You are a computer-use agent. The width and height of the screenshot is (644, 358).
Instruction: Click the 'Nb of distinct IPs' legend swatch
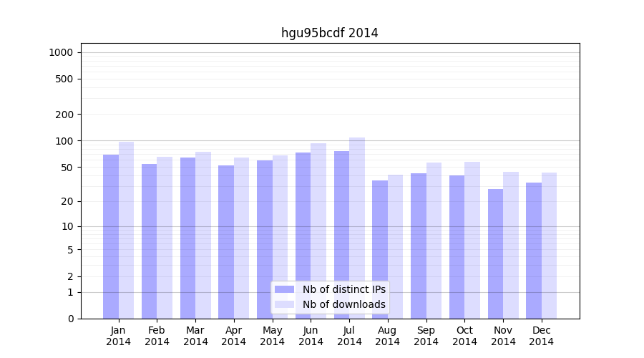tap(284, 289)
